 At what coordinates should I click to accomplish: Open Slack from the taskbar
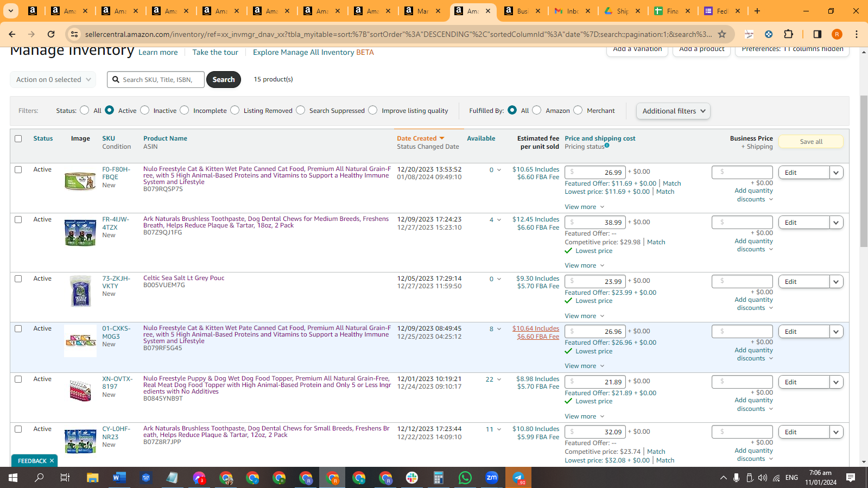click(412, 478)
